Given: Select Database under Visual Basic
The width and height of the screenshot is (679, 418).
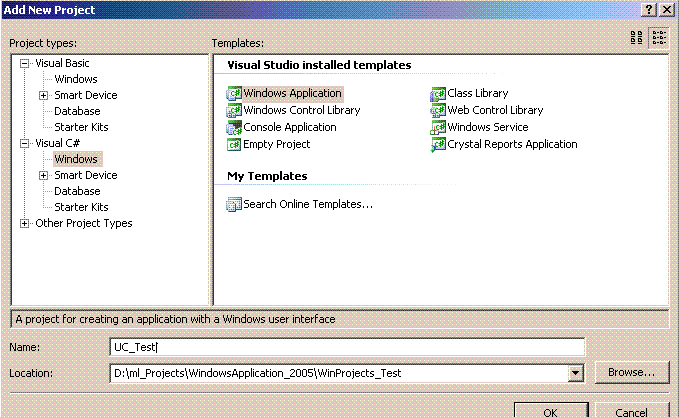Looking at the screenshot, I should click(77, 111).
